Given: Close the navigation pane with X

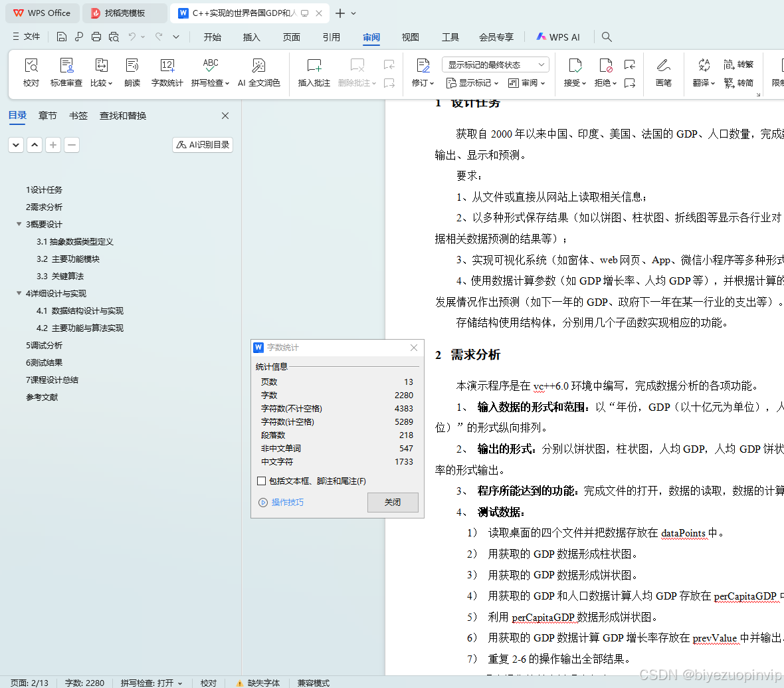Looking at the screenshot, I should tap(225, 116).
